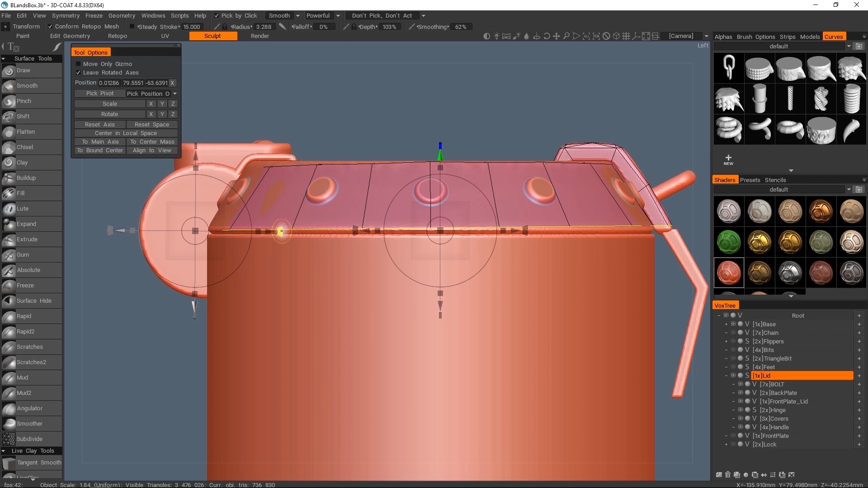
Task: Select the green shader thumbnail
Action: pyautogui.click(x=729, y=242)
